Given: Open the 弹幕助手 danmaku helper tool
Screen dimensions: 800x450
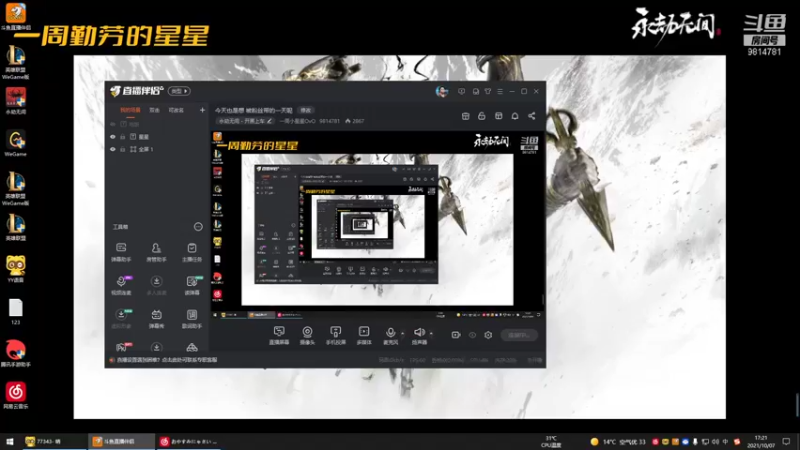Looking at the screenshot, I should [121, 252].
